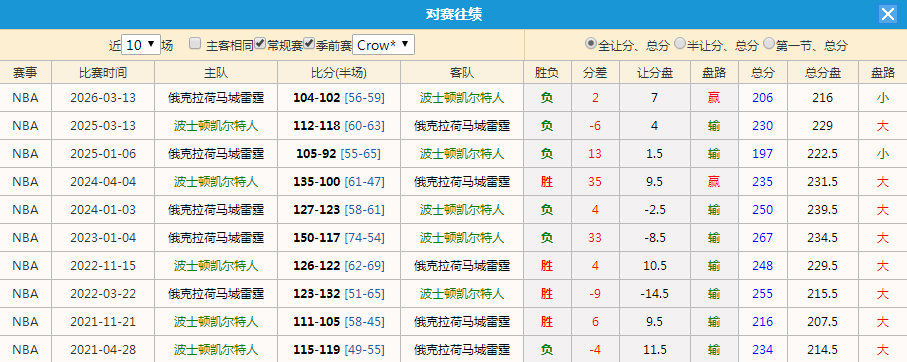The height and width of the screenshot is (362, 907).
Task: Click the 胜 result on 2022-11-15 row
Action: point(547,266)
